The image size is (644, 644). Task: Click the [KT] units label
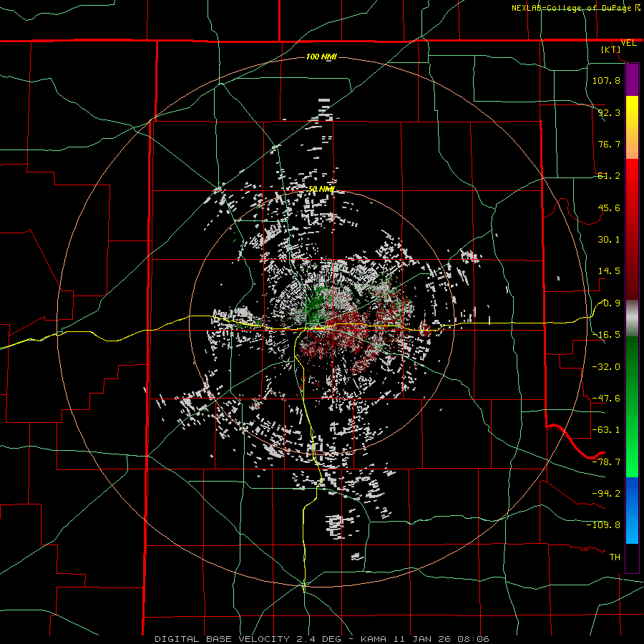(x=611, y=49)
